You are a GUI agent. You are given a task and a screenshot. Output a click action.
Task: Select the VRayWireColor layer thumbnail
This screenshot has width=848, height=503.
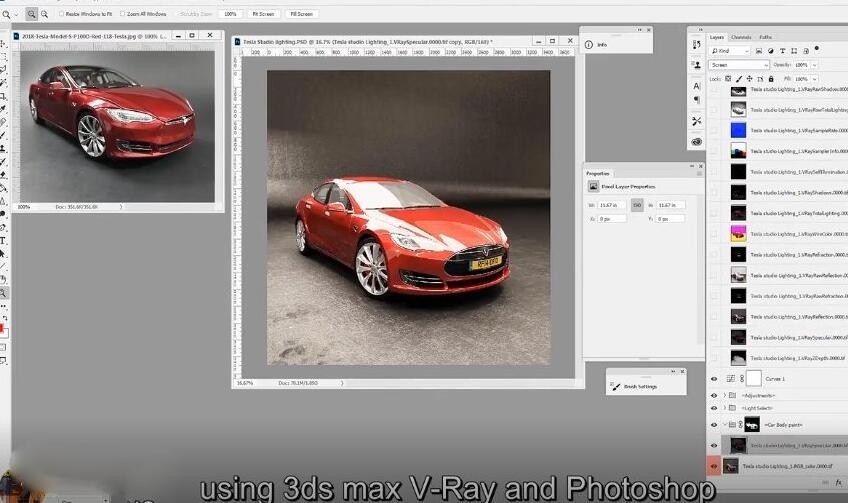(738, 234)
